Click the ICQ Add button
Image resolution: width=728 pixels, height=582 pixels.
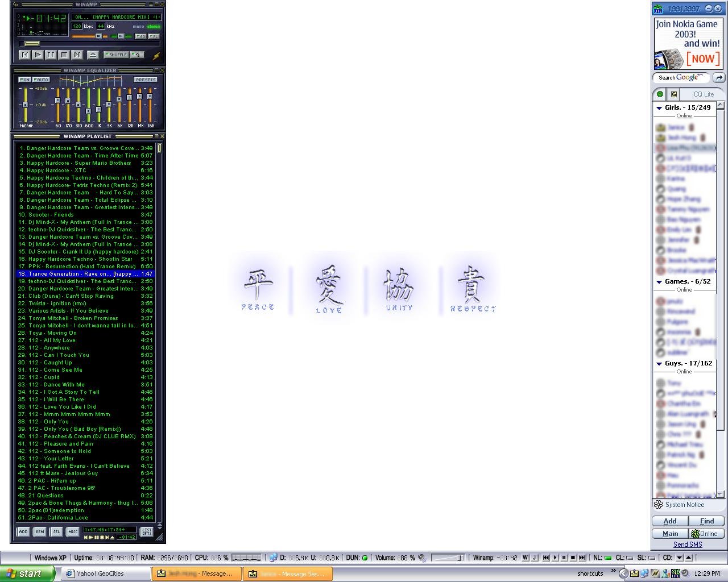(670, 521)
